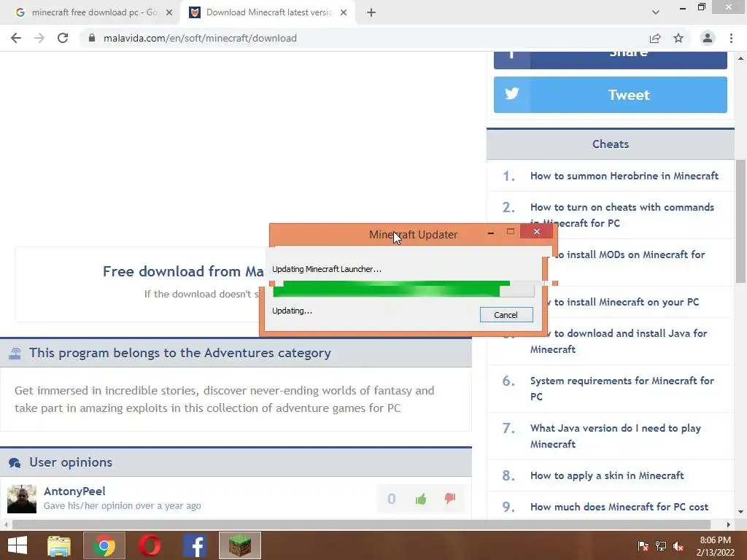Open What Java version do I need link
Screen dimensions: 747x560
[616, 436]
